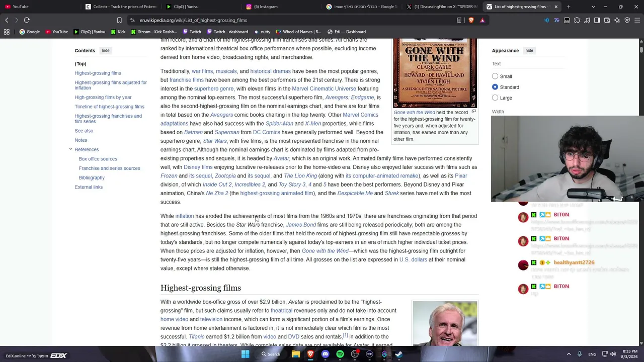Switch to the Collectr tab

click(121, 7)
